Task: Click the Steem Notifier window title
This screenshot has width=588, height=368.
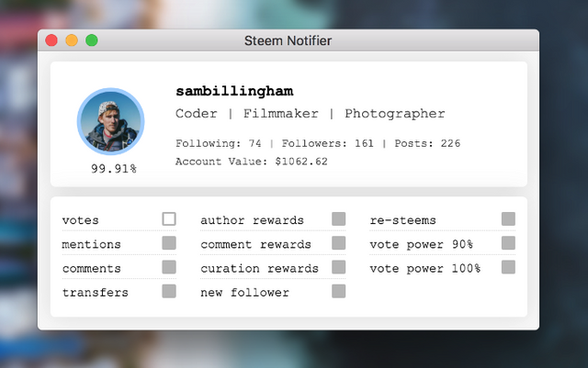Action: [288, 40]
